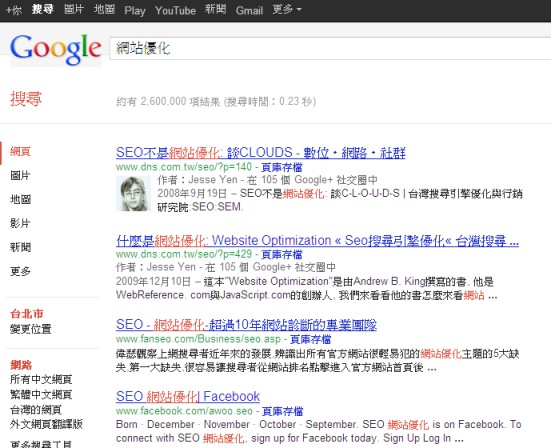Focus the search box containing 網站優化
Viewport: 551px width, 448px height.
(330, 48)
